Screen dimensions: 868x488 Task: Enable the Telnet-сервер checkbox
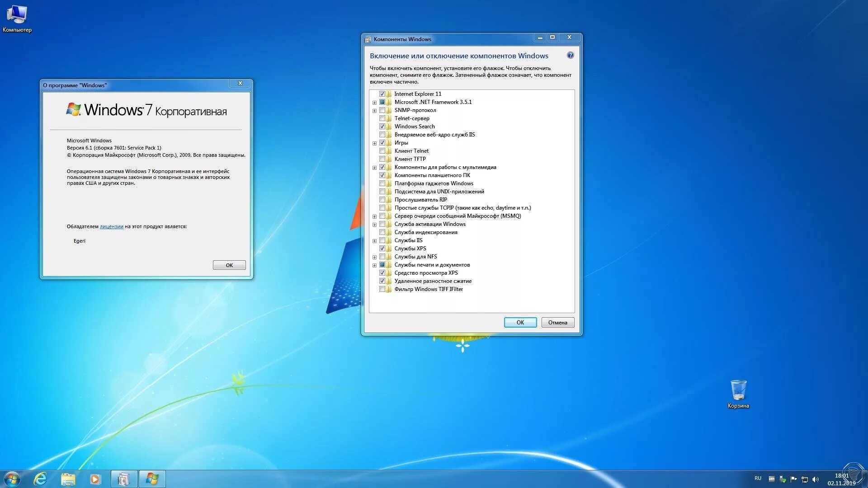(x=382, y=118)
